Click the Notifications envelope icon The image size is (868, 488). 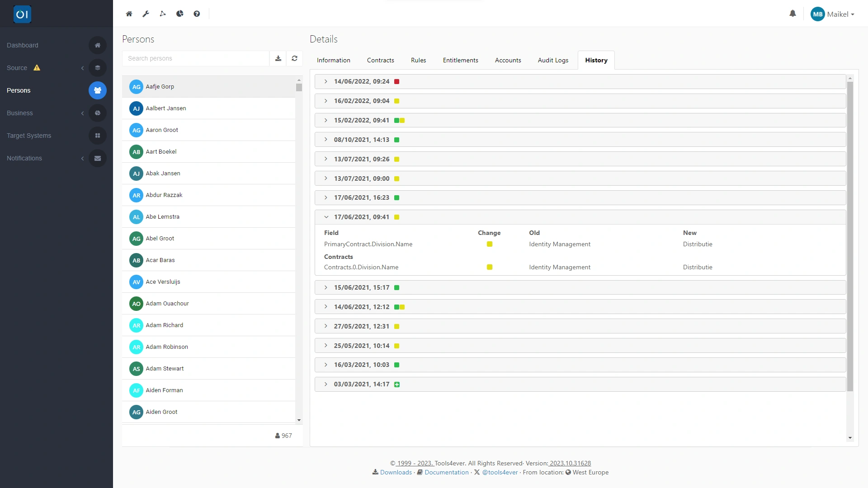[98, 158]
